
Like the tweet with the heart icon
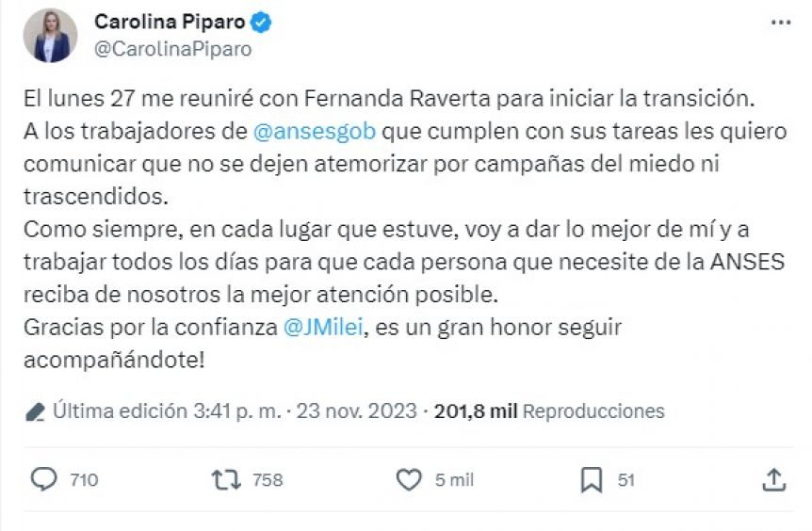coord(408,479)
